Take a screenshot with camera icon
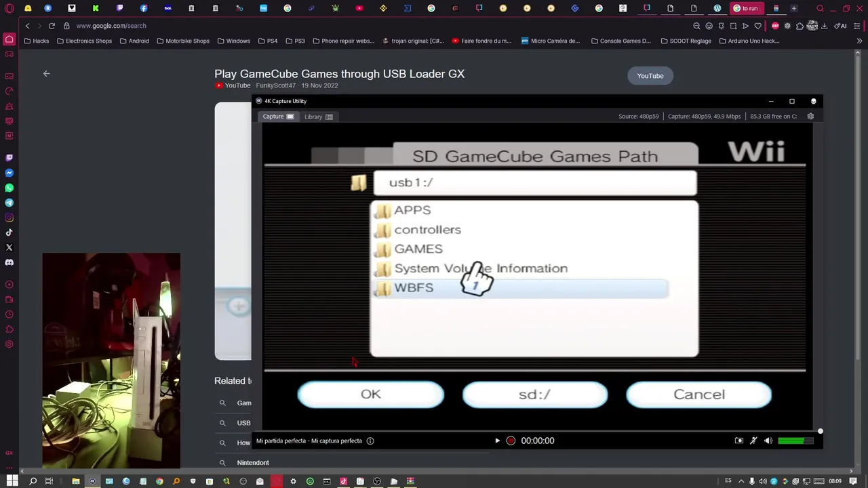 (739, 441)
